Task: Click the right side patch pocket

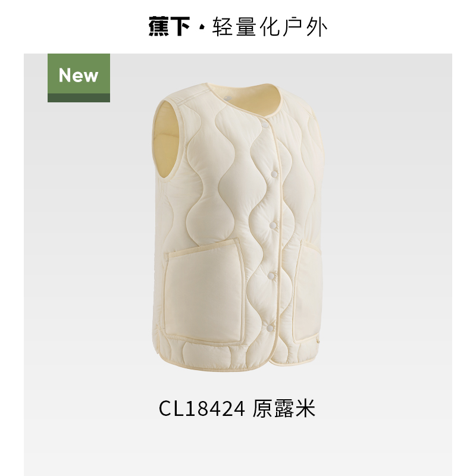Action: coord(308,291)
